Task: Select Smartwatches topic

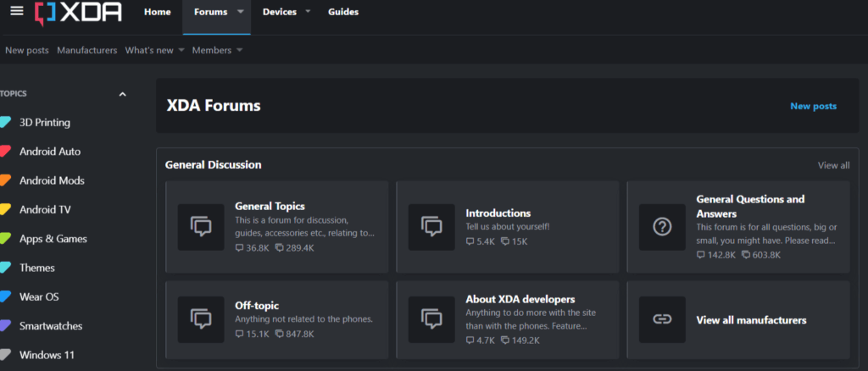Action: 51,326
